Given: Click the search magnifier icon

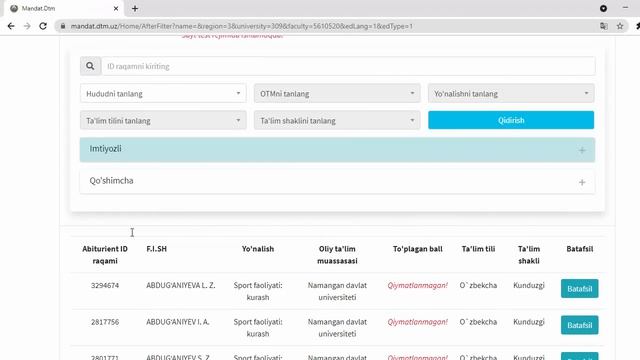Looking at the screenshot, I should (90, 66).
